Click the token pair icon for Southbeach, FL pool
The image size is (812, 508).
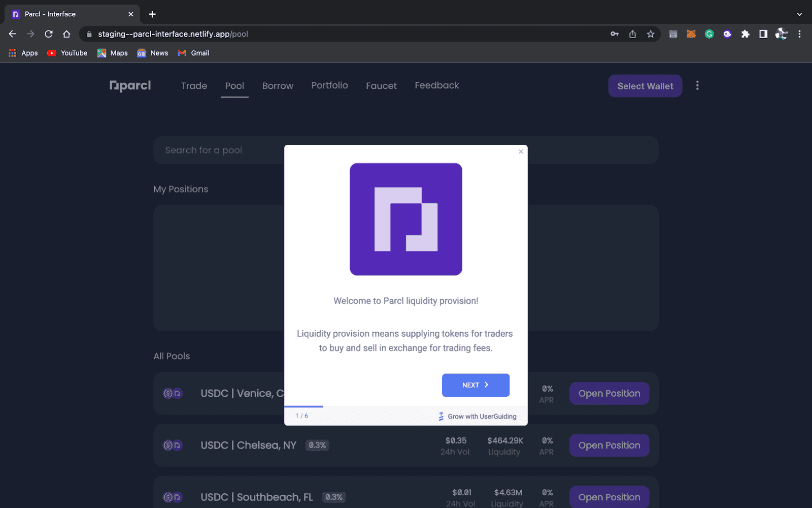point(173,497)
